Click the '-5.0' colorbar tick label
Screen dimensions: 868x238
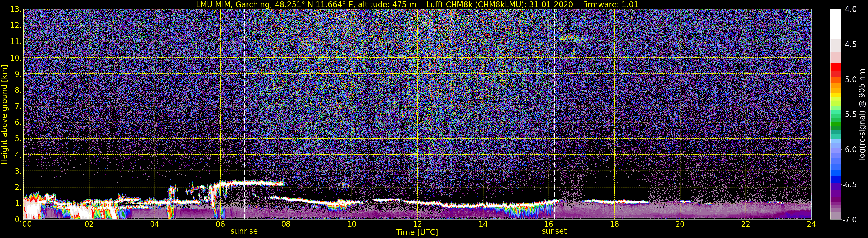click(850, 80)
